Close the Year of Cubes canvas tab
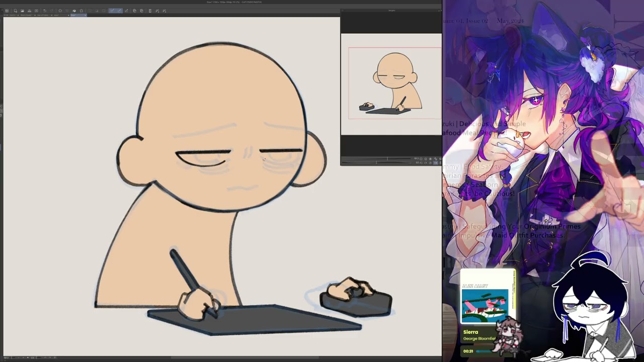 pyautogui.click(x=51, y=15)
